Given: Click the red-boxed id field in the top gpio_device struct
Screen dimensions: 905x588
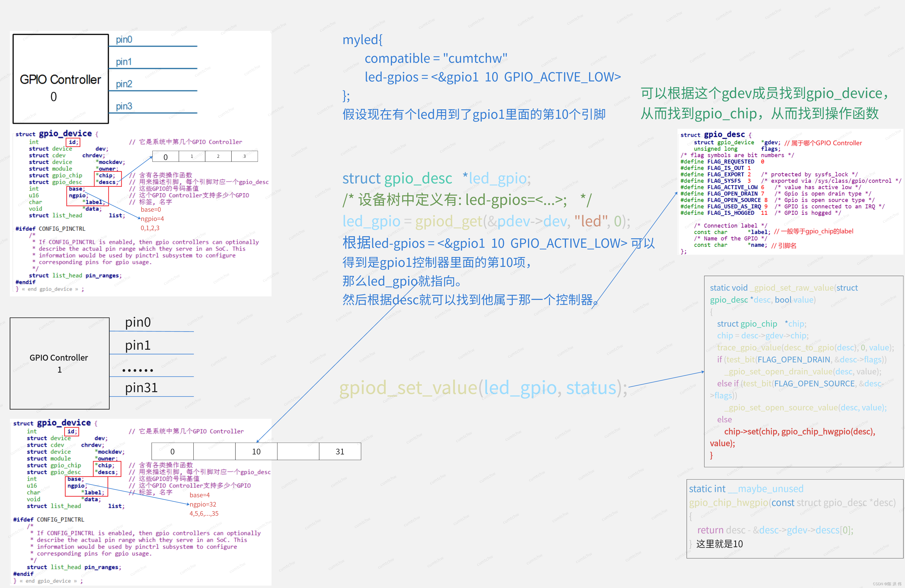Looking at the screenshot, I should tap(73, 142).
